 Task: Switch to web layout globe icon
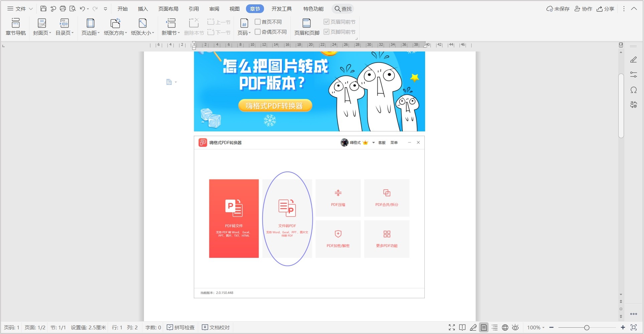tap(505, 327)
